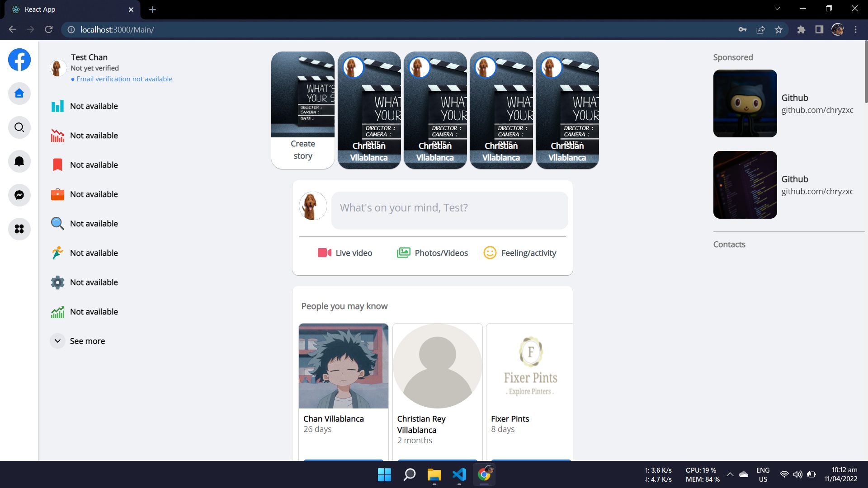Open Chrome extensions puzzle icon

(801, 29)
